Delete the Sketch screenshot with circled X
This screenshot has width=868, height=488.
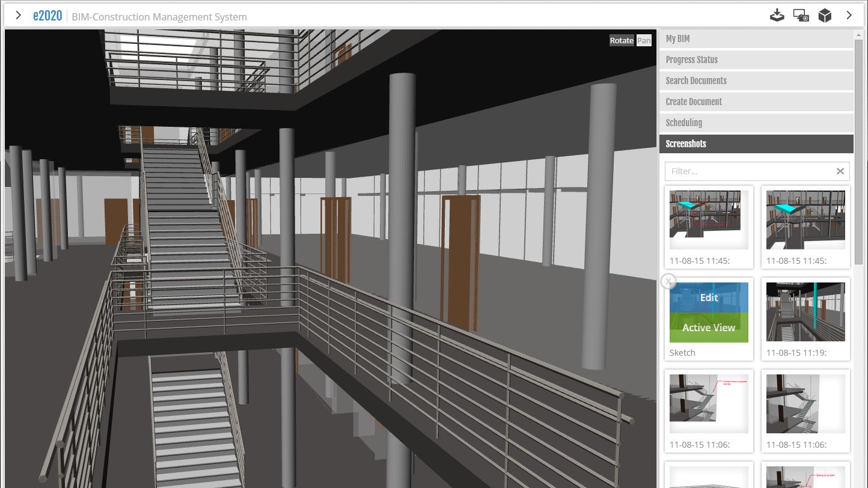tap(668, 281)
